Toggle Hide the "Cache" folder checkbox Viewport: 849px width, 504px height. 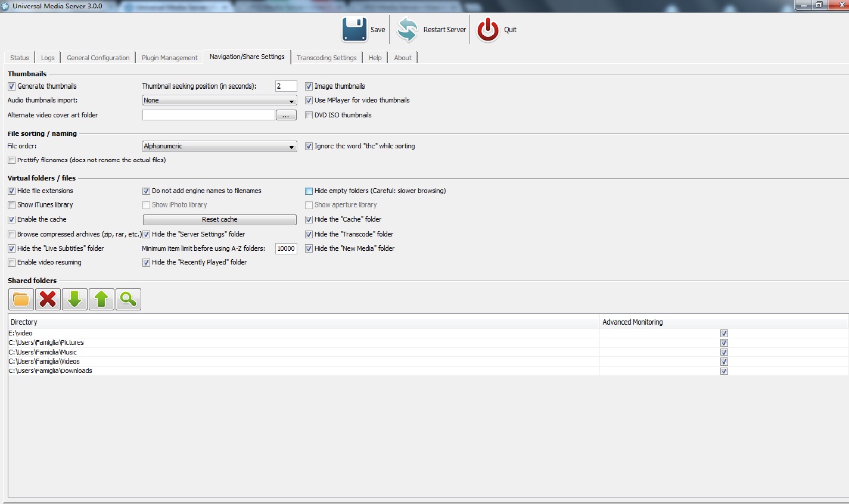tap(309, 220)
